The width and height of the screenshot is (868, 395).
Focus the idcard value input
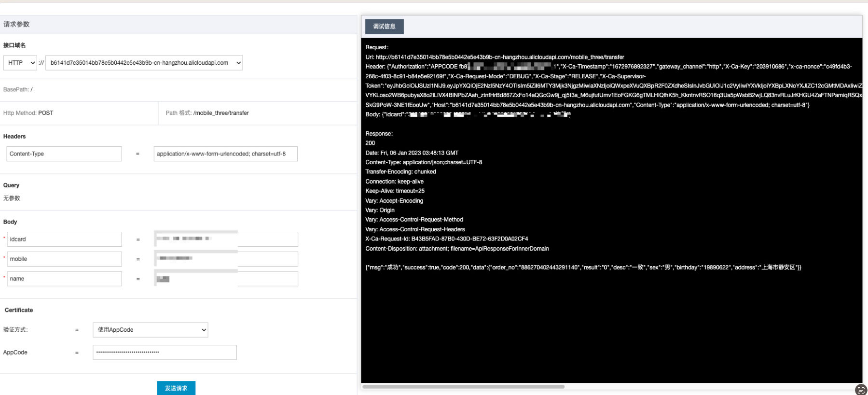click(x=226, y=240)
